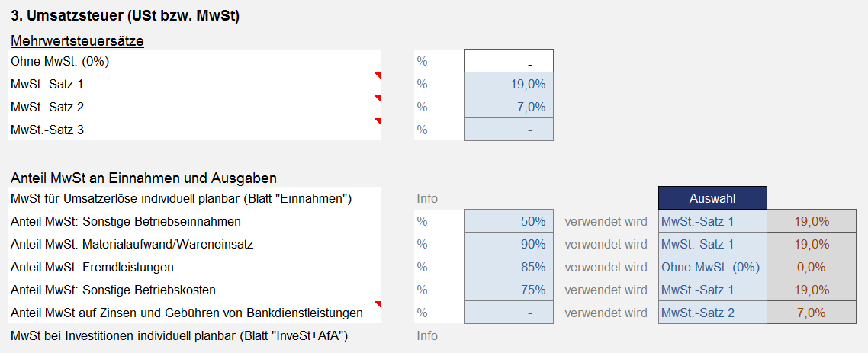Open Bankdienstleistungen dropdown showing MwSt.-Satz 2
The image size is (868, 353).
(x=712, y=313)
